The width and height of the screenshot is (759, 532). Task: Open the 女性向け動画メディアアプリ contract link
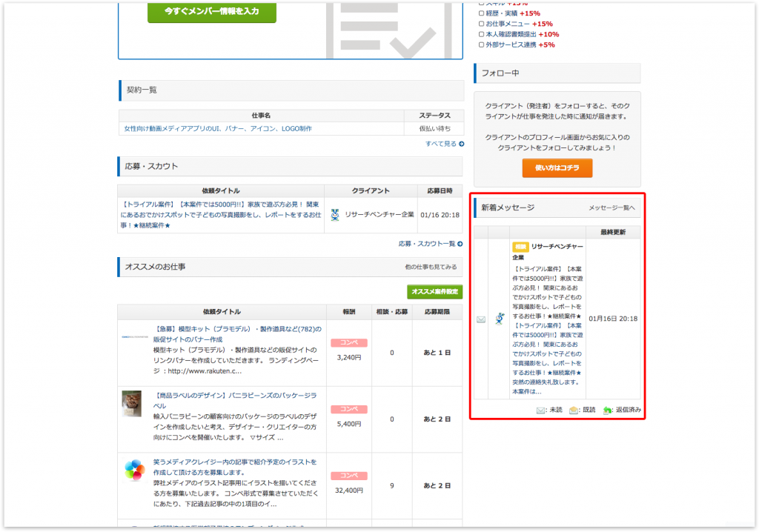[218, 129]
